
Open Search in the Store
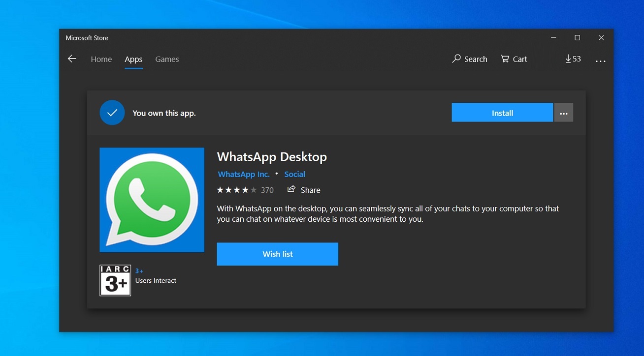470,59
